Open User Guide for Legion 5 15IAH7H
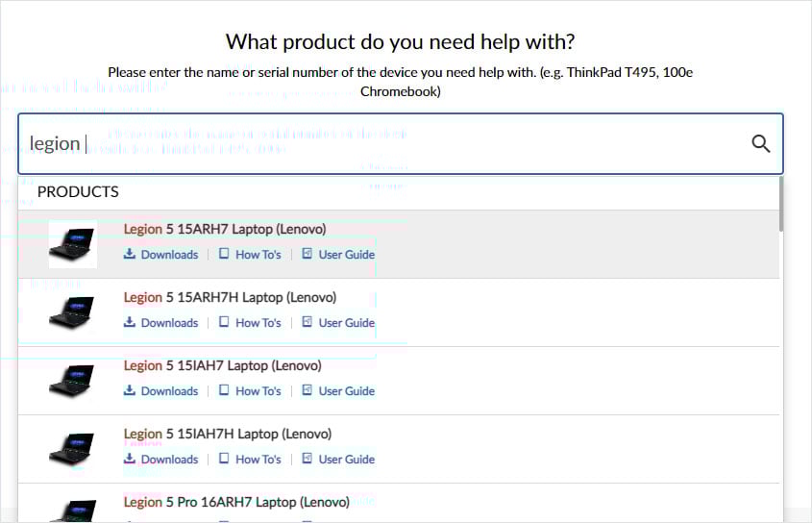Screen dimensions: 812x523 (346, 460)
